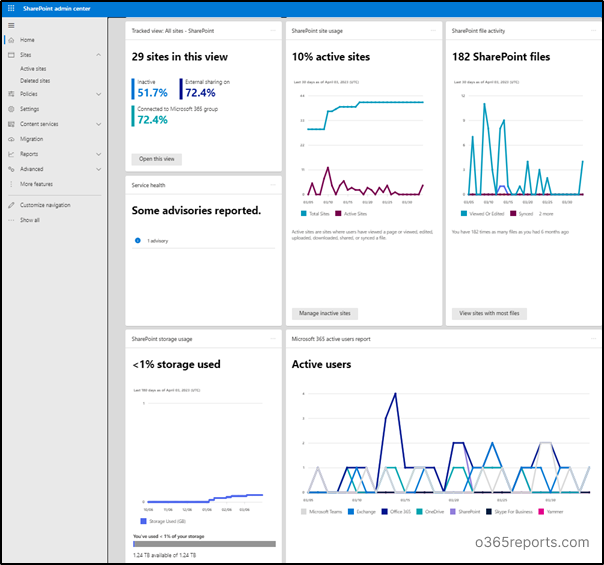
Task: Click View sites with most files button
Action: point(489,314)
